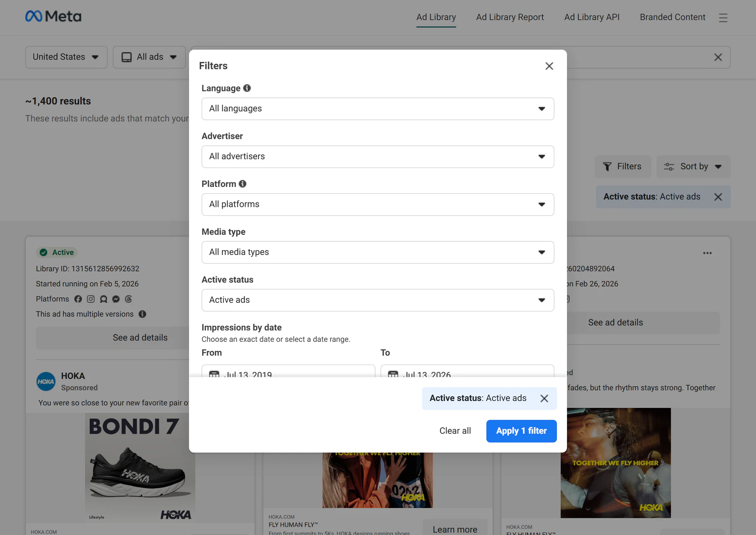Click the Messenger platform icon
756x535 pixels.
click(116, 299)
